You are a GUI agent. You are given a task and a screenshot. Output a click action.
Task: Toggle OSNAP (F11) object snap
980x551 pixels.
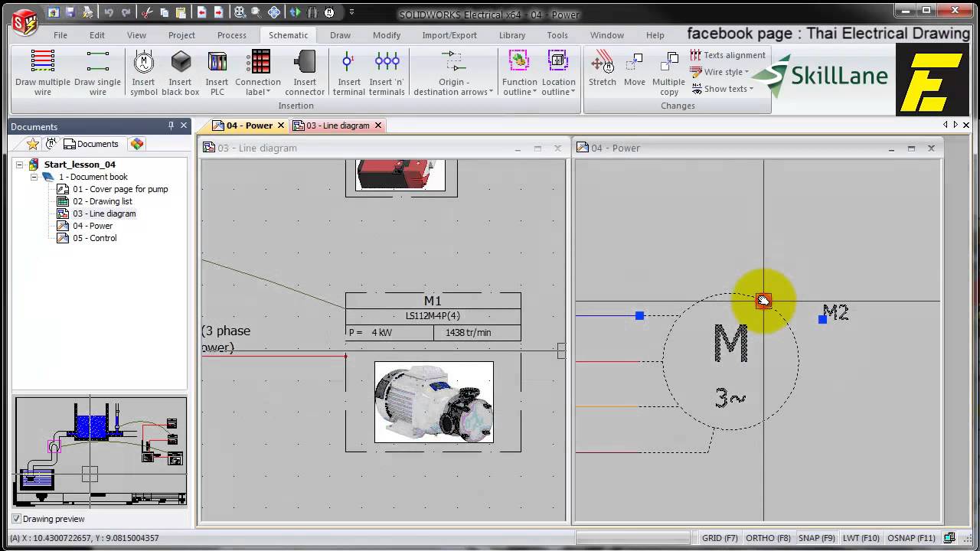point(911,538)
